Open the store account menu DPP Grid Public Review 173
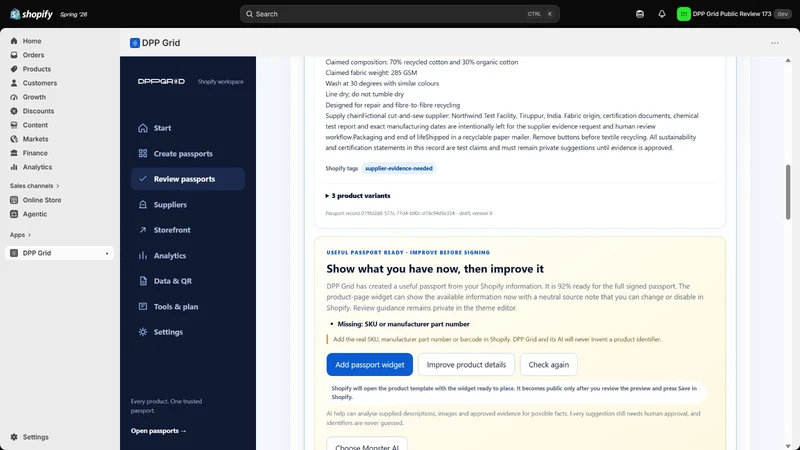This screenshot has width=800, height=450. 733,14
